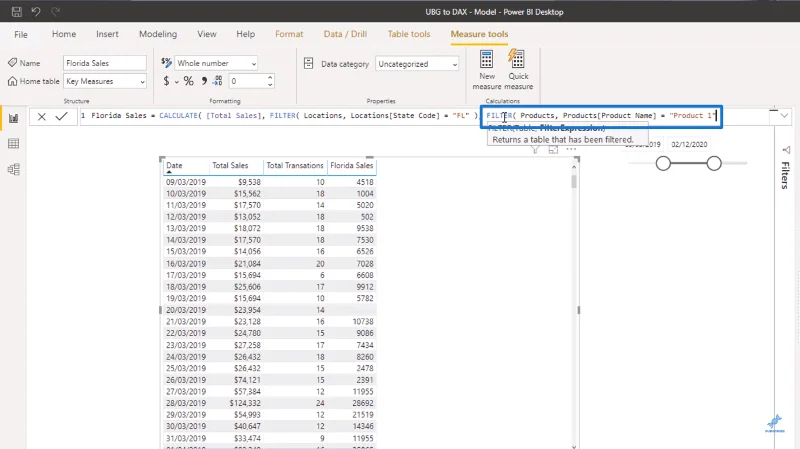Click the Quick measure icon
This screenshot has width=800, height=449.
click(x=517, y=59)
